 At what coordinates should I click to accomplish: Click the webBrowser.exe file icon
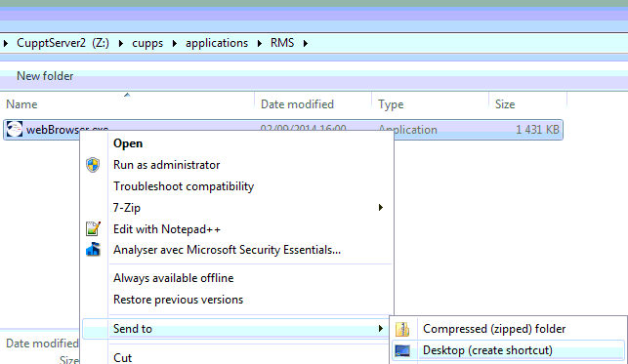coord(15,129)
